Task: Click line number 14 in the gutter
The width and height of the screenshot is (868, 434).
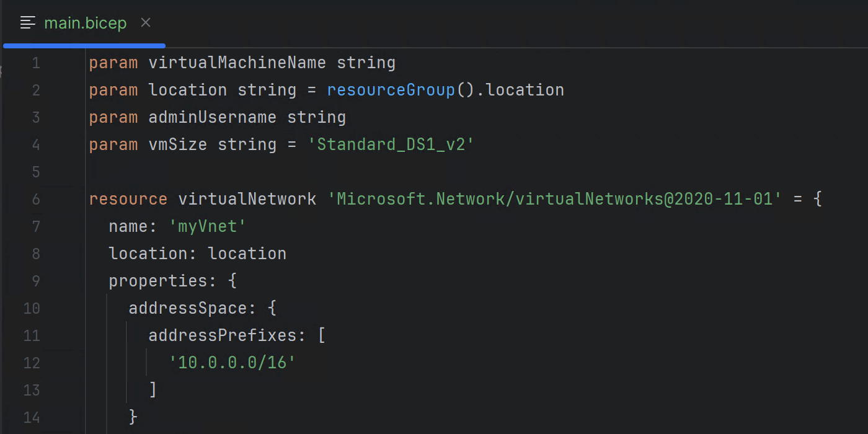Action: click(x=32, y=417)
